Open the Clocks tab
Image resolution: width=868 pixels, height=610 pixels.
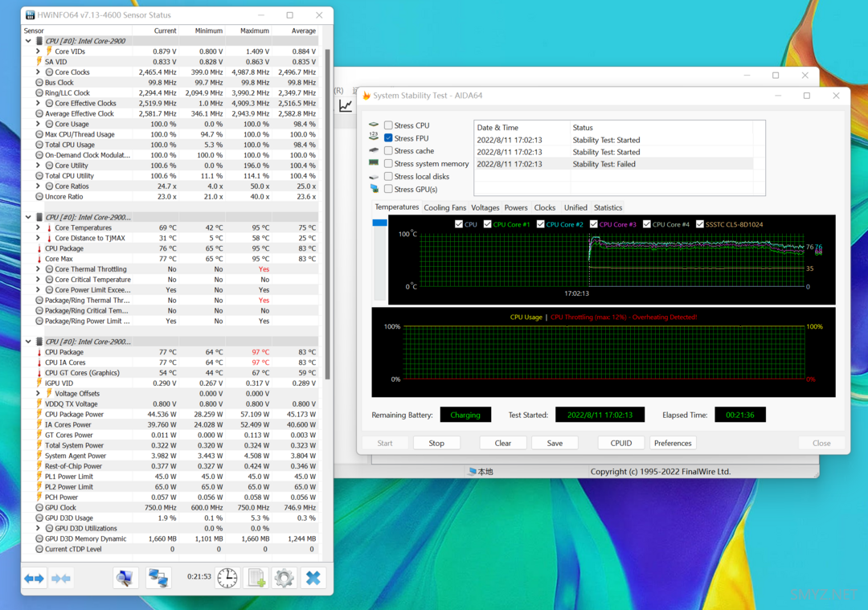point(545,207)
